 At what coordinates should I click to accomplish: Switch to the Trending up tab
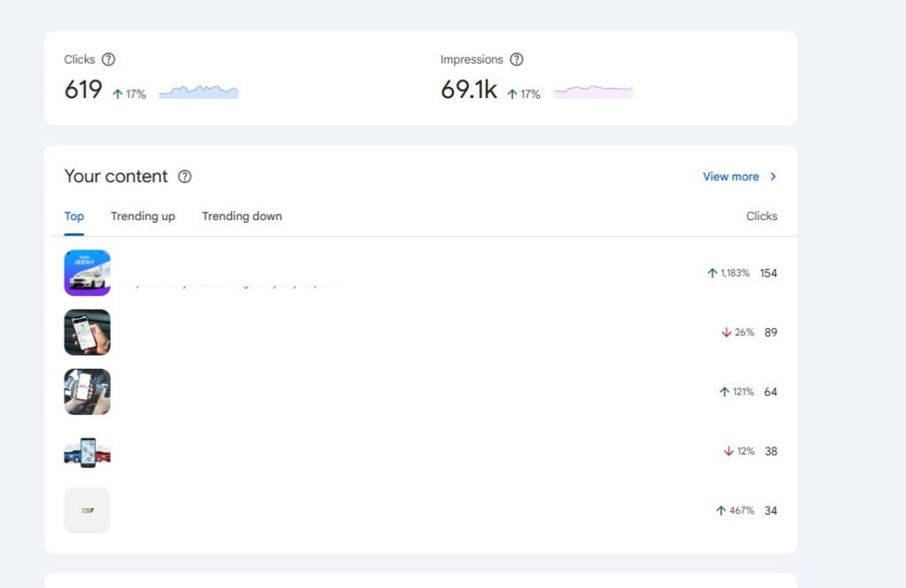142,216
